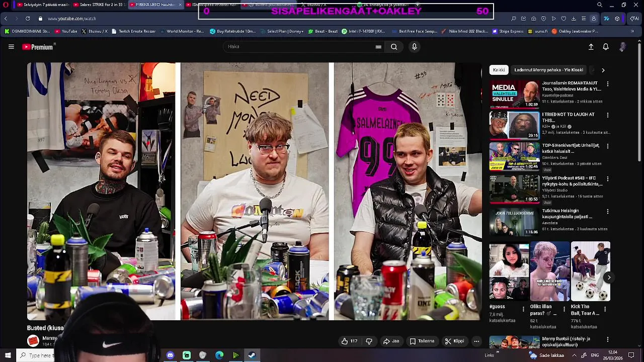Open 'TOP-5 Henkivartijat' video title
Image resolution: width=644 pixels, height=362 pixels.
[571, 148]
